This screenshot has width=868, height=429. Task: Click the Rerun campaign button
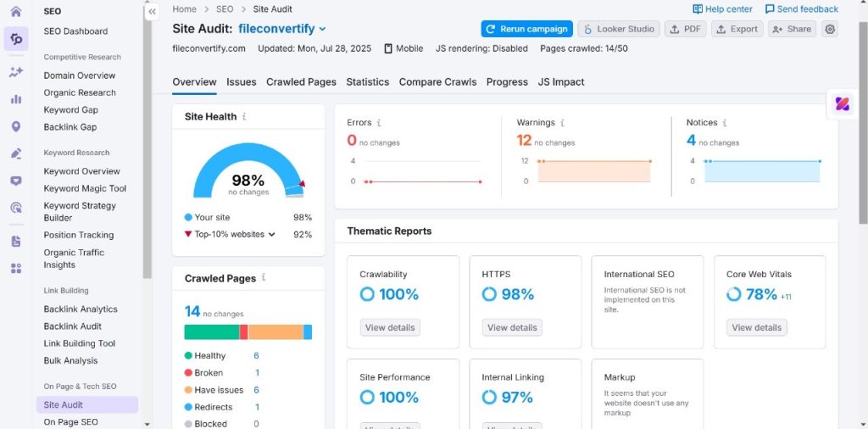526,29
